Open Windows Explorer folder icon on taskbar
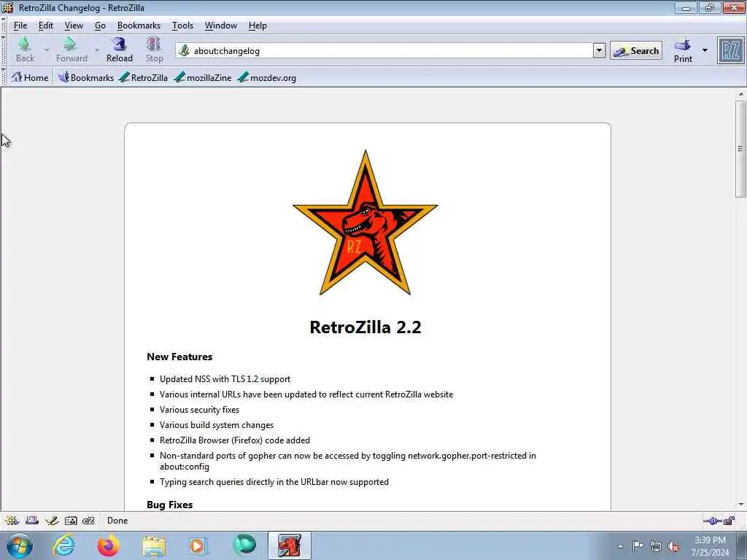This screenshot has height=560, width=747. click(154, 546)
